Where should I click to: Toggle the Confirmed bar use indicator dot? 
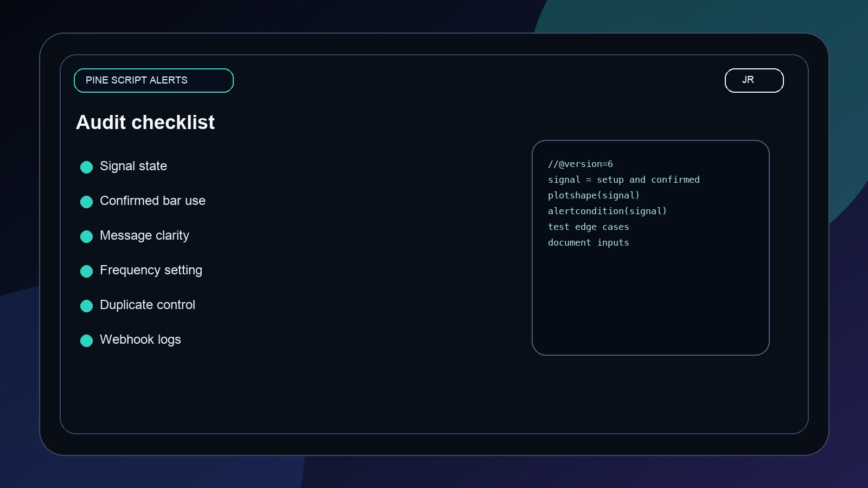pyautogui.click(x=86, y=202)
